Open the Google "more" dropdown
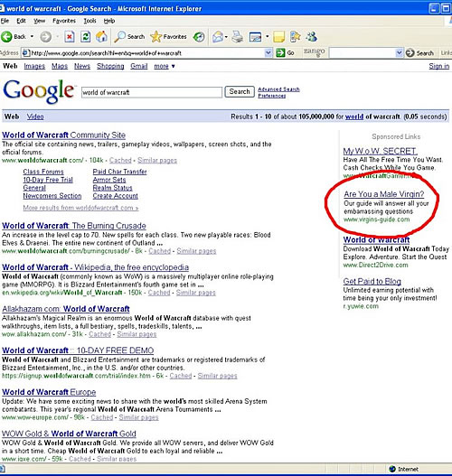The height and width of the screenshot is (476, 452). click(x=165, y=66)
